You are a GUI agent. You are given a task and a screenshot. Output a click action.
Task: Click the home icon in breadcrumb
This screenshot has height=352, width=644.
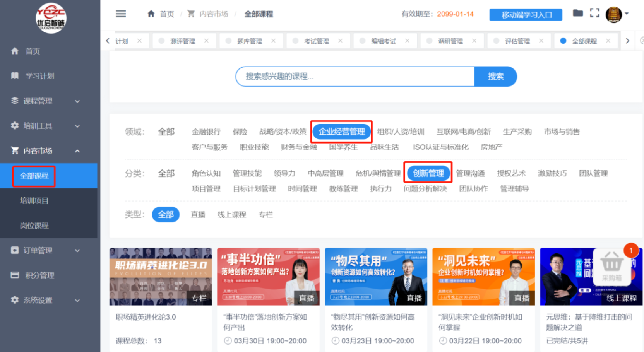click(151, 14)
